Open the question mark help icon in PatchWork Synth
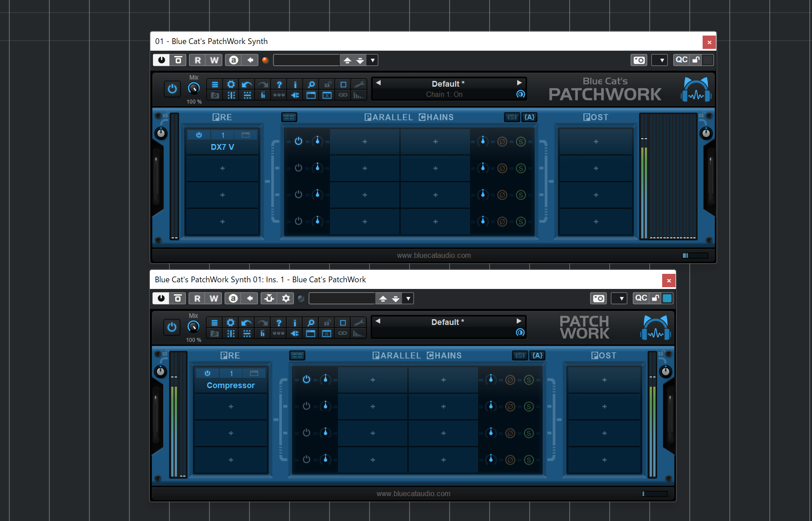 [x=279, y=84]
